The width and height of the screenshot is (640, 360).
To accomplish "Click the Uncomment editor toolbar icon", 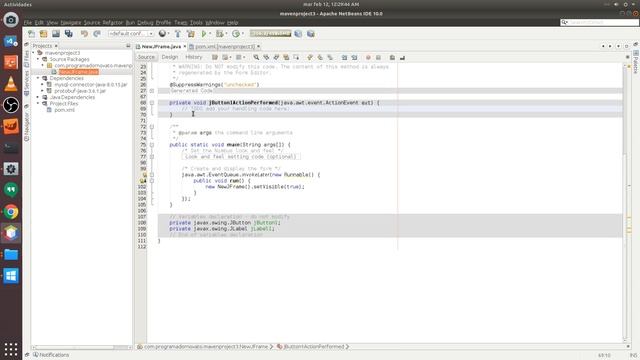I will pyautogui.click(x=402, y=58).
